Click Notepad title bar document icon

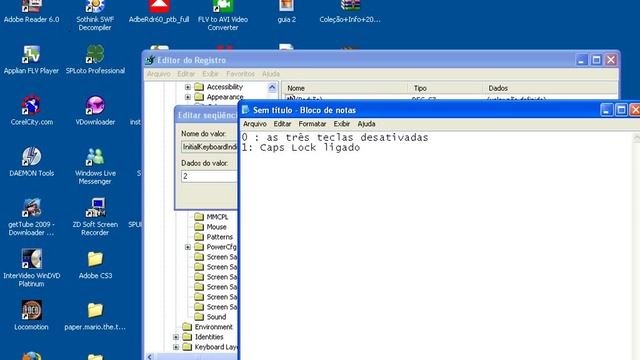tap(245, 110)
